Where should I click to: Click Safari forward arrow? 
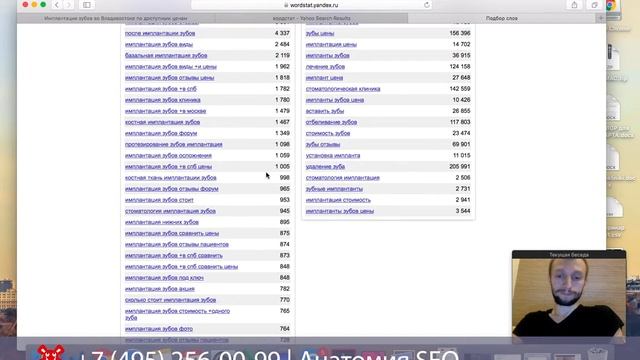(x=69, y=5)
